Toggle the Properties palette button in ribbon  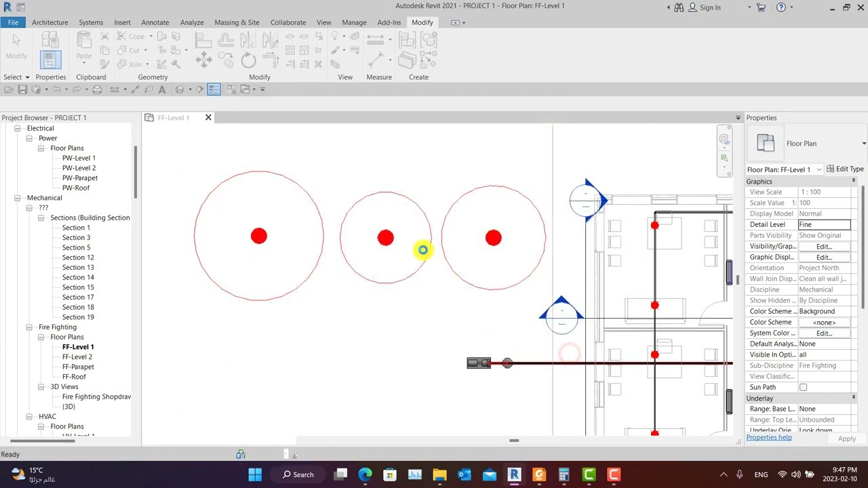(x=50, y=60)
